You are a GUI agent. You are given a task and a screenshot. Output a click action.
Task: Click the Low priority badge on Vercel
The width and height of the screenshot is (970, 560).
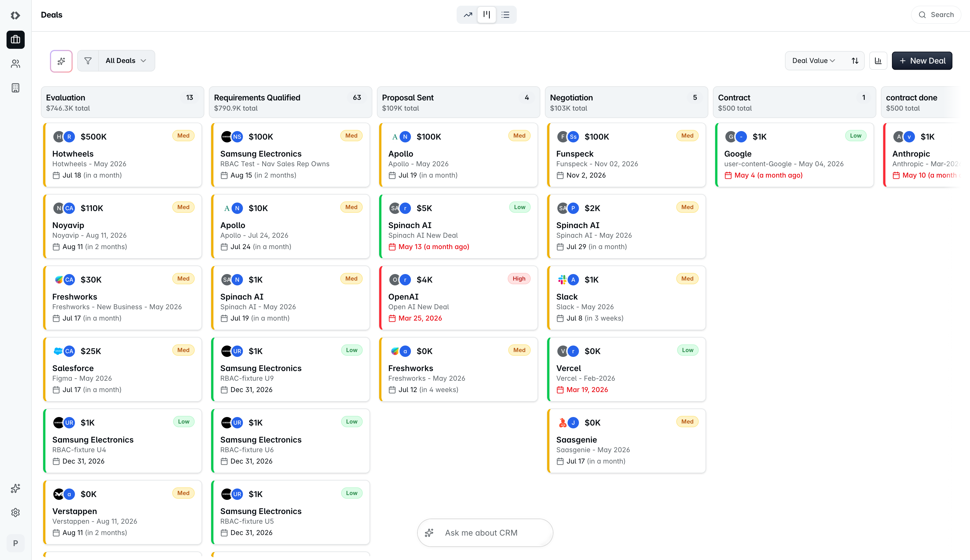[x=688, y=350]
